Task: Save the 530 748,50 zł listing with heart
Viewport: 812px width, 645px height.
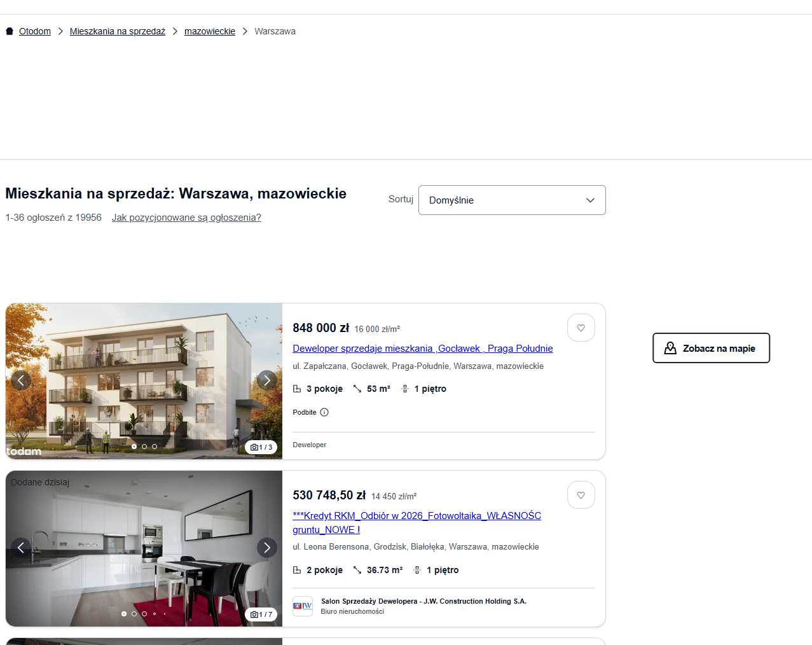Action: [581, 495]
